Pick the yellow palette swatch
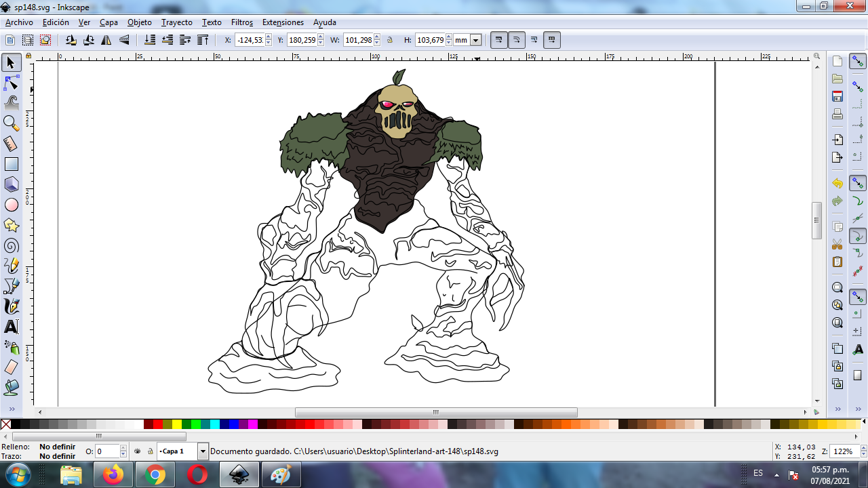The image size is (868, 488). [176, 424]
